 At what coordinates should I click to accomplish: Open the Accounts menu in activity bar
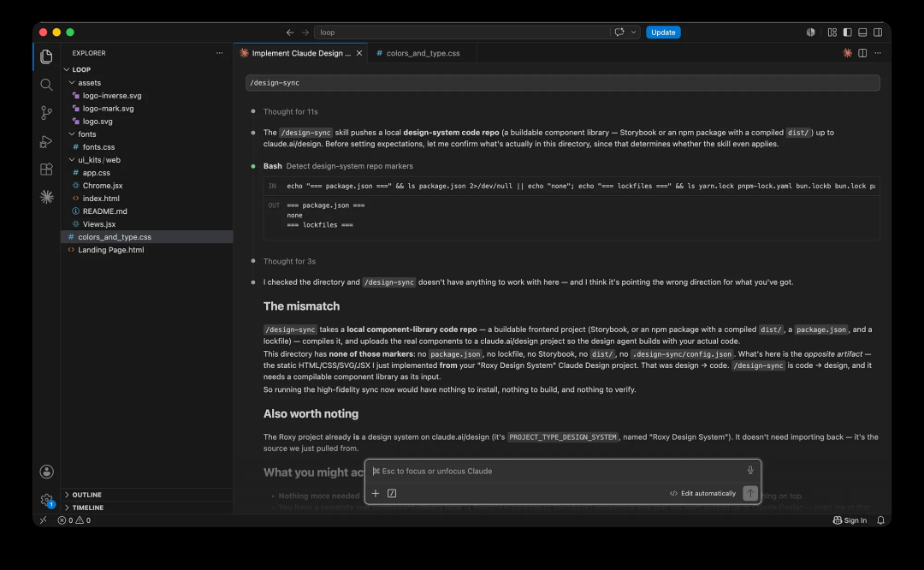[46, 472]
